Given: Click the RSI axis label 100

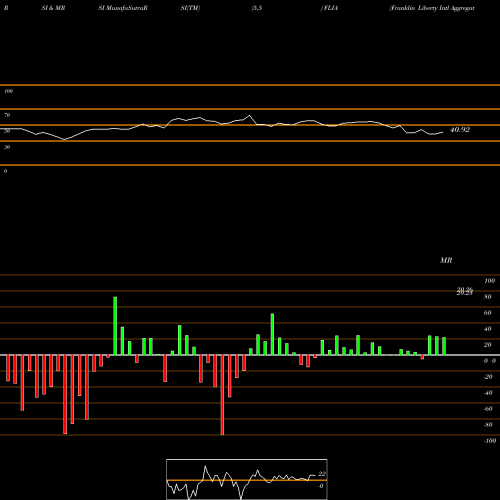Looking at the screenshot, I should [x=8, y=91].
